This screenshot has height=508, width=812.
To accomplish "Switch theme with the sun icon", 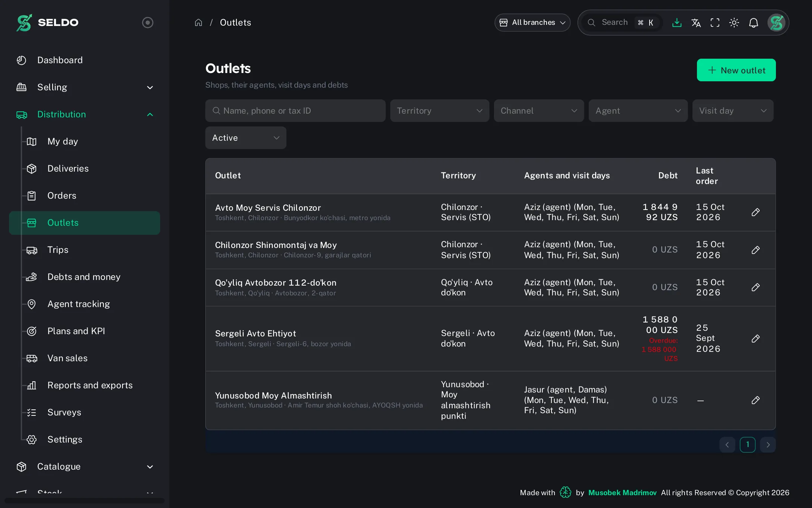I will coord(734,23).
